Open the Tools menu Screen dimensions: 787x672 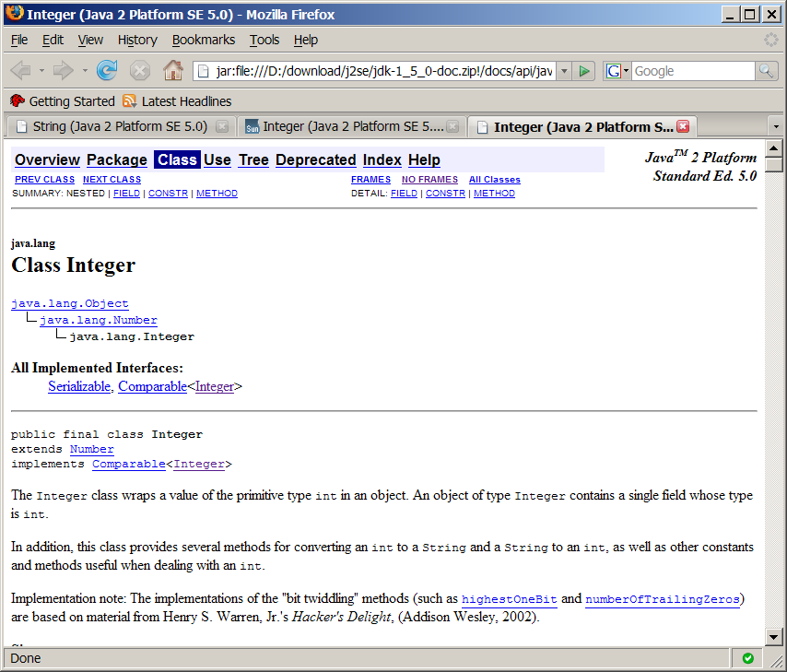264,40
